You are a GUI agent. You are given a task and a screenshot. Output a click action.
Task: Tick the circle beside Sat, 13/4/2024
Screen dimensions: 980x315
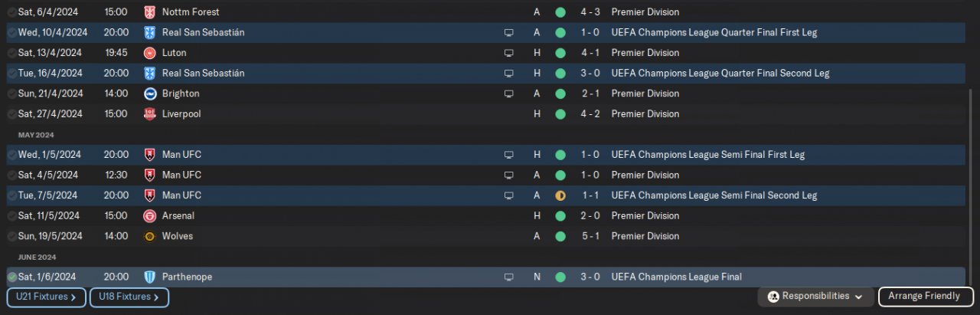(x=12, y=53)
